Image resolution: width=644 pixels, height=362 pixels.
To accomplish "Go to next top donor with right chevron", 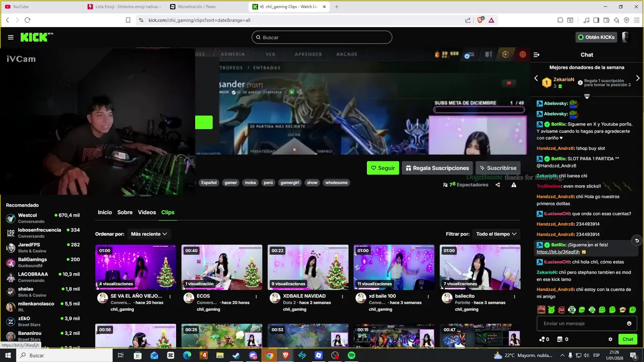I will coord(637,78).
